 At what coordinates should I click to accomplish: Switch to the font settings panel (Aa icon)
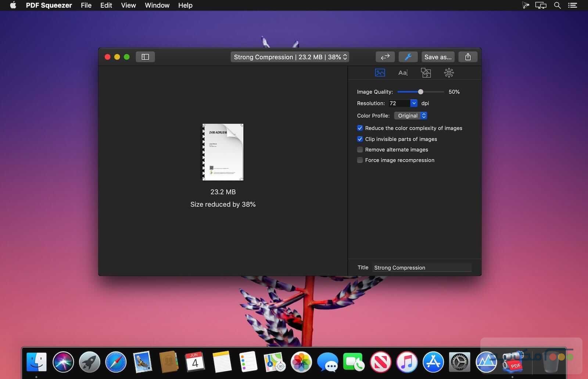(x=403, y=72)
